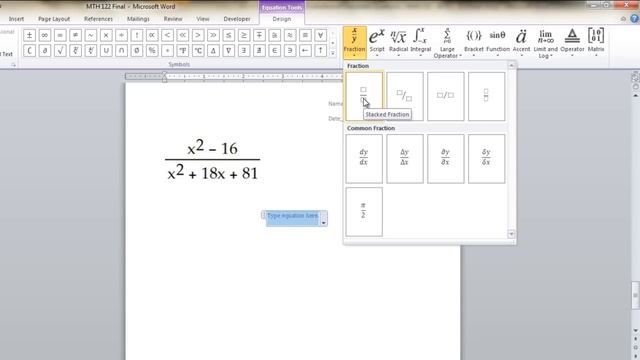The width and height of the screenshot is (640, 360).
Task: Insert the almost-equal (≈) symbol
Action: (290, 36)
